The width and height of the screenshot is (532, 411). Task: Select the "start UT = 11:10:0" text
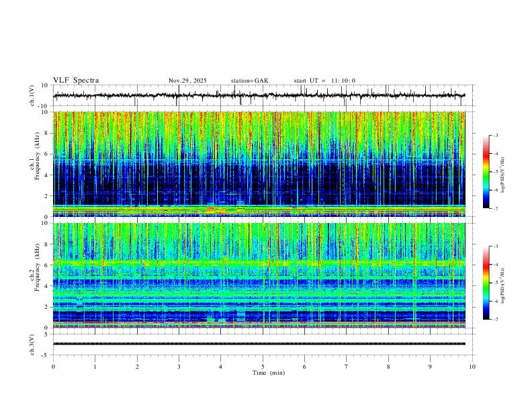[x=324, y=81]
